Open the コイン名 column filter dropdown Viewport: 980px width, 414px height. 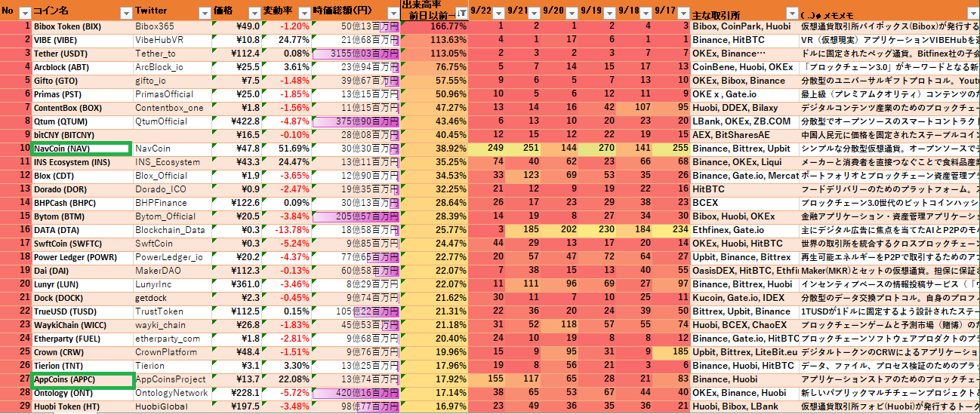tap(125, 13)
